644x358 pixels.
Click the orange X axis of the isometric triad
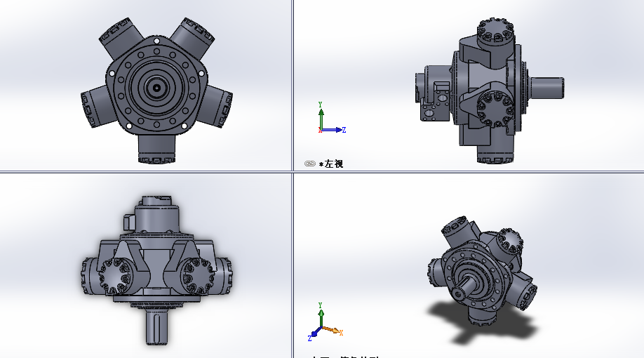(333, 331)
